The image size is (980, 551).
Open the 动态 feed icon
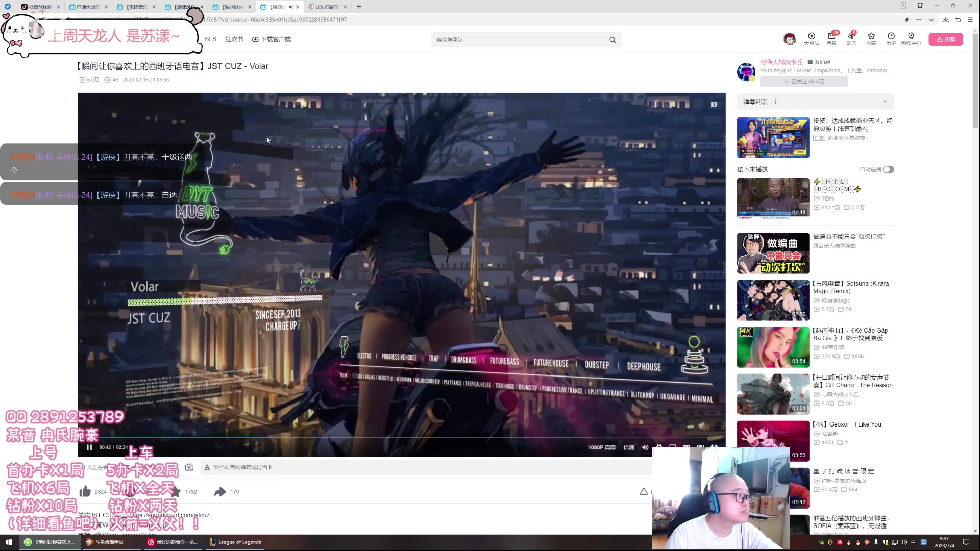[x=851, y=39]
